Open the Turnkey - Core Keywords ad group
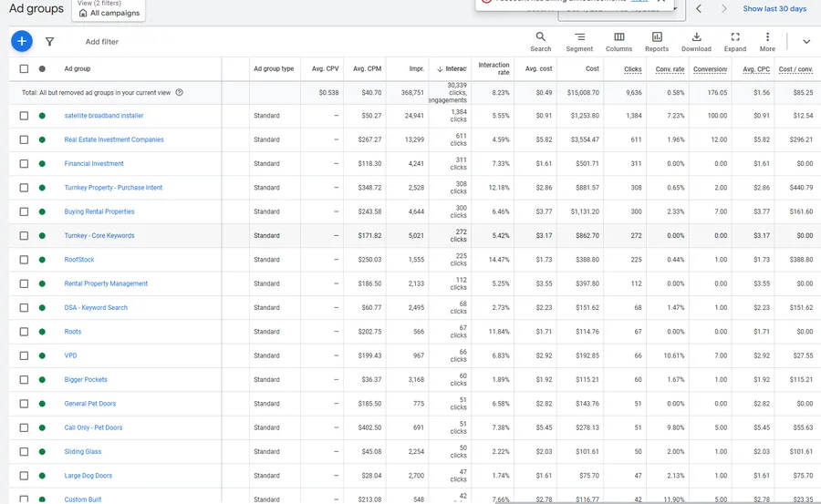 99,236
